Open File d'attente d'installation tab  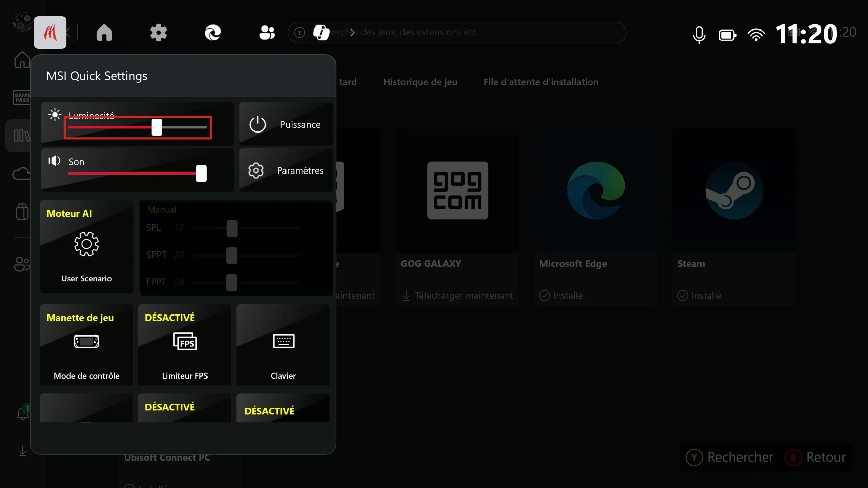click(541, 82)
